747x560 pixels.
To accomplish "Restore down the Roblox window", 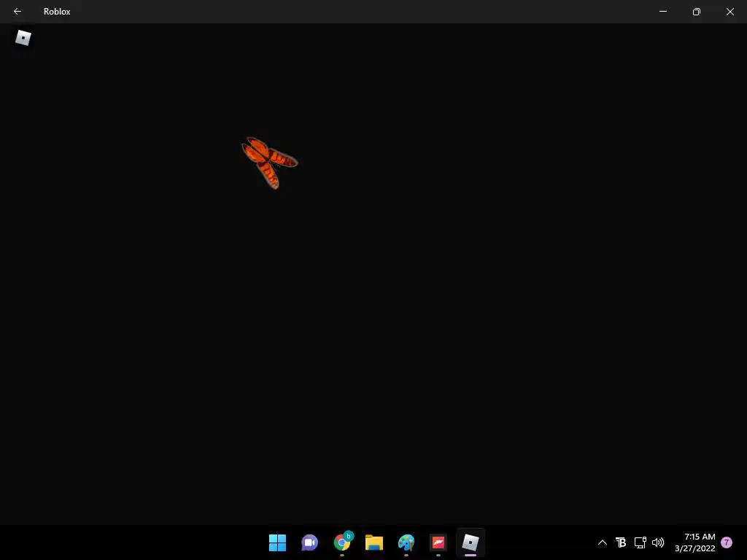I will tap(697, 12).
